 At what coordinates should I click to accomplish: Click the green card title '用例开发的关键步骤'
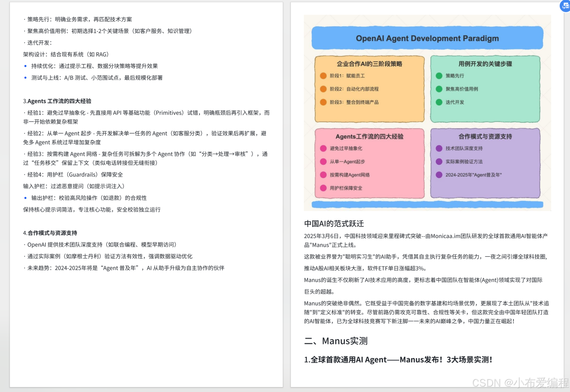(x=485, y=64)
